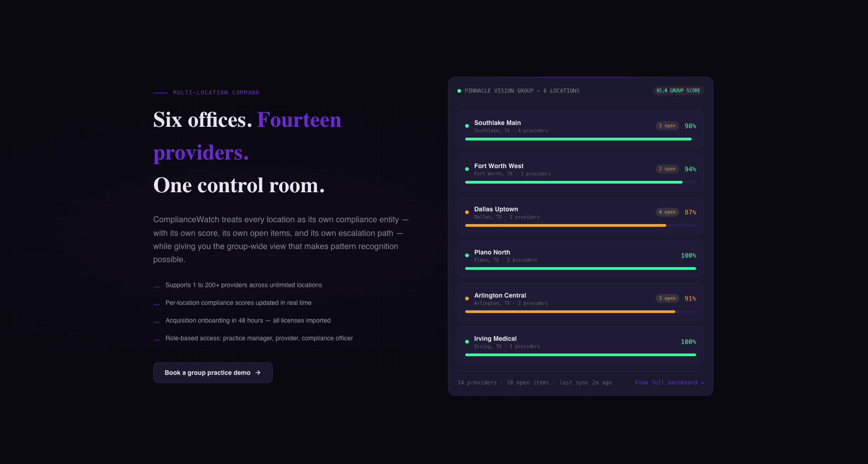This screenshot has height=464, width=868.
Task: Click the 100% score for Irving Medical
Action: pos(688,342)
